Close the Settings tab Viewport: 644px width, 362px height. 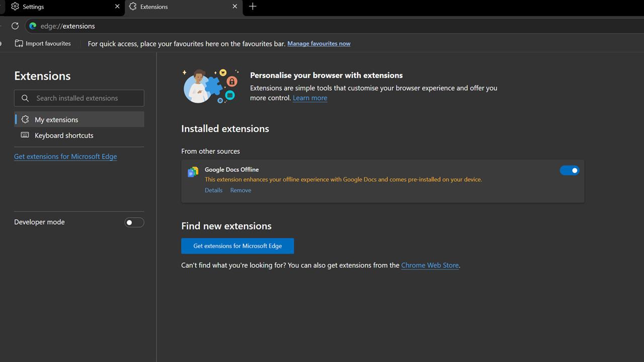click(117, 7)
